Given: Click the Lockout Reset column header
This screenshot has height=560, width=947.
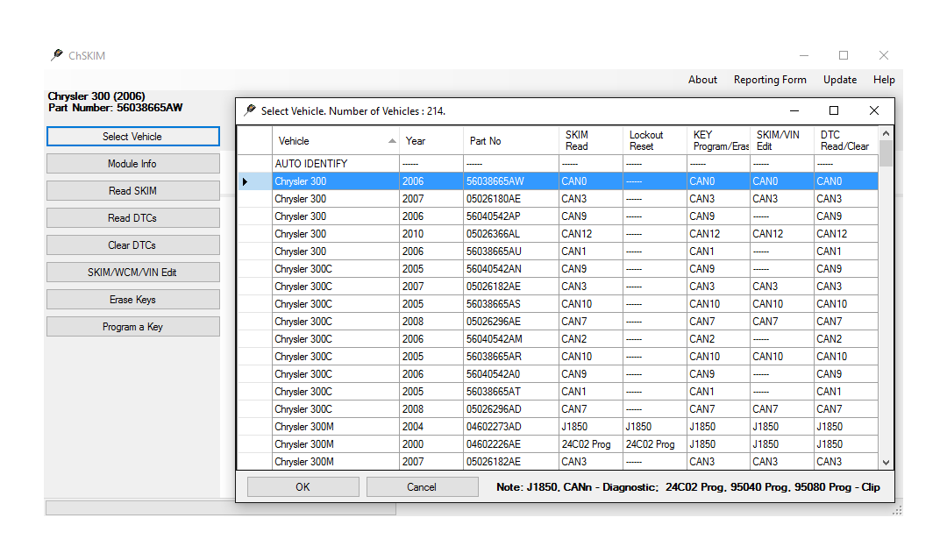Looking at the screenshot, I should pyautogui.click(x=655, y=140).
